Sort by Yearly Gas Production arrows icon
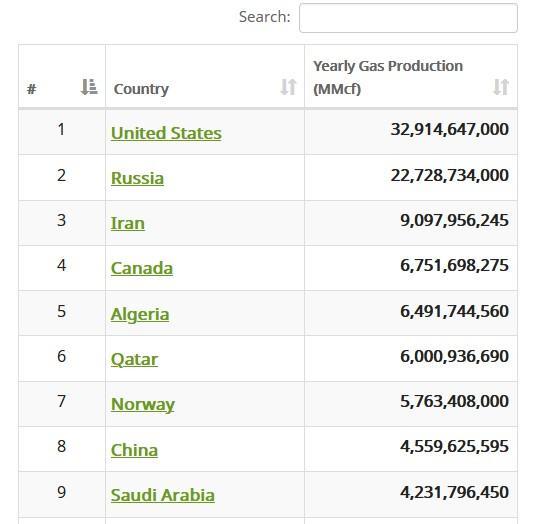This screenshot has height=524, width=541. pos(501,87)
